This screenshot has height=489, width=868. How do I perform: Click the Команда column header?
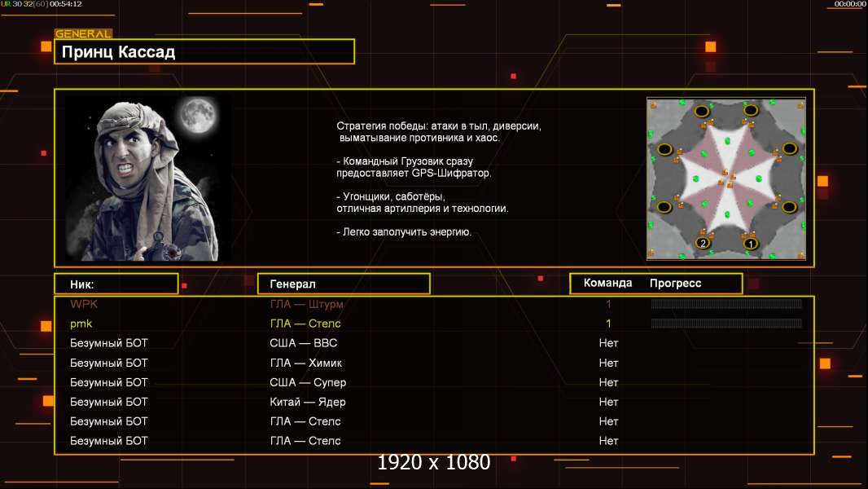point(607,283)
